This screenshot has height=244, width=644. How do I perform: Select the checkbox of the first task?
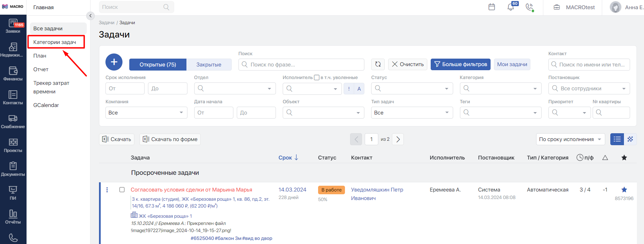point(122,190)
